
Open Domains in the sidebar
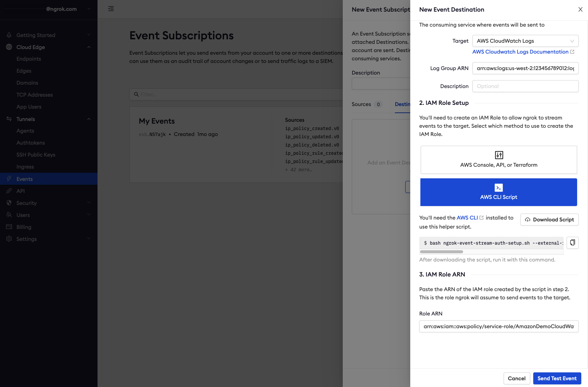click(27, 83)
